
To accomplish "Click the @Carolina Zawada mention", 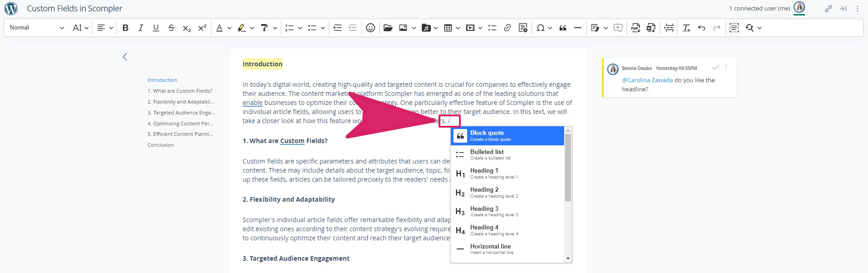I will coord(647,80).
